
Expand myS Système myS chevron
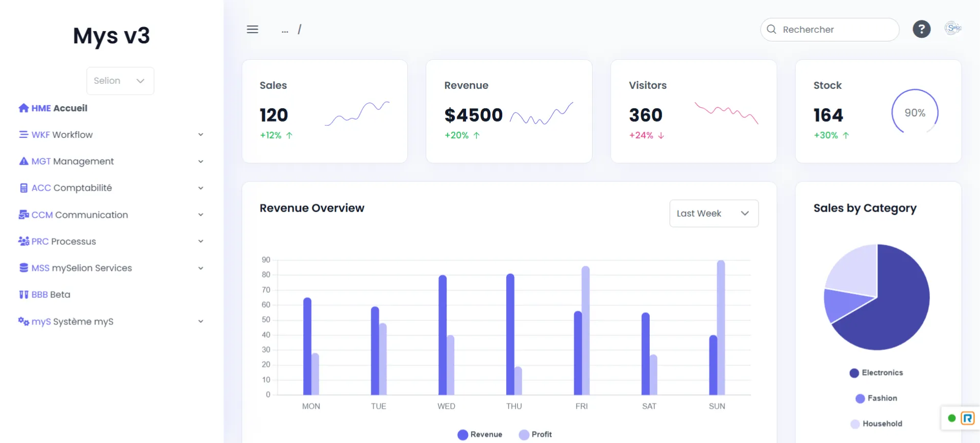click(201, 321)
